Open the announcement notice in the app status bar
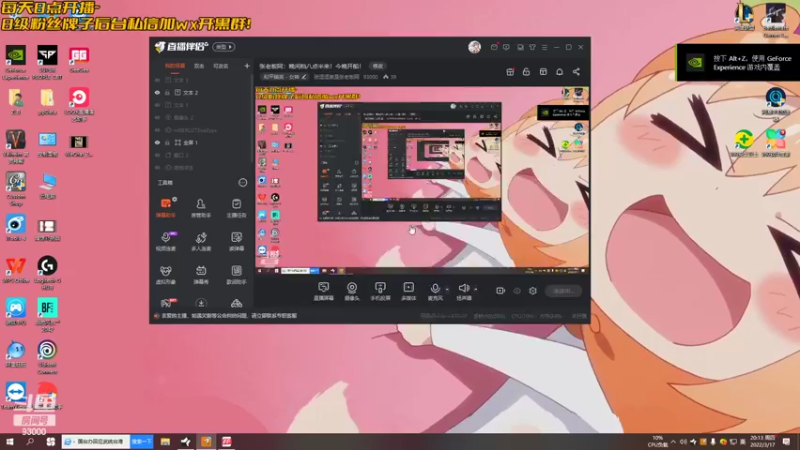This screenshot has width=800, height=450. coord(226,316)
